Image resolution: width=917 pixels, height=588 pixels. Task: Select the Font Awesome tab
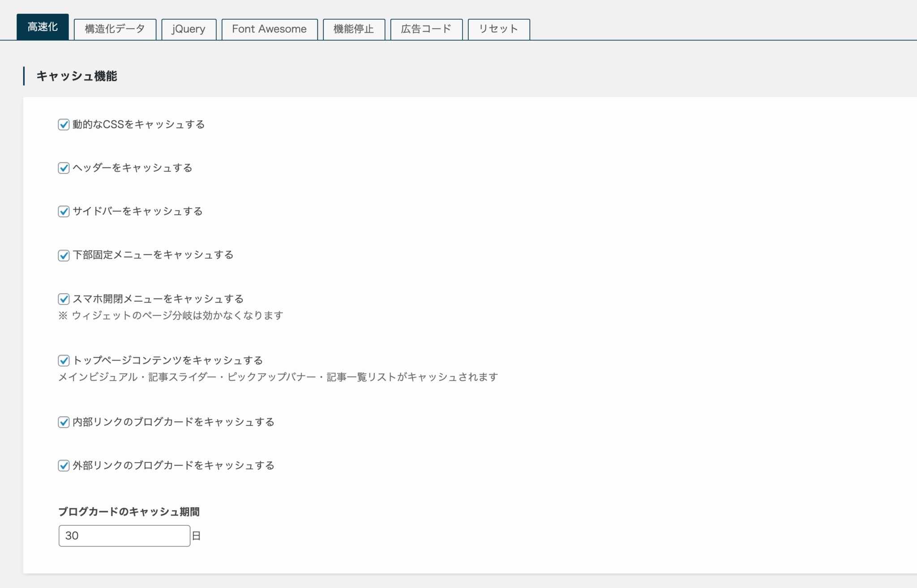click(269, 29)
